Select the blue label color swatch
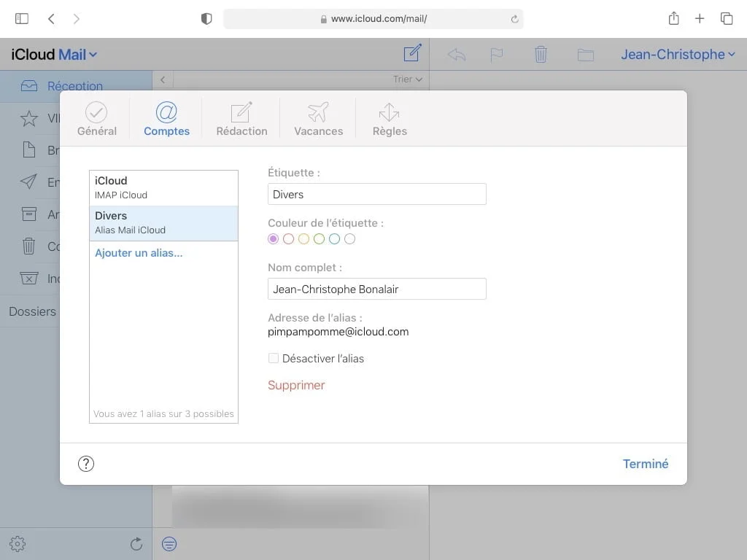 (x=334, y=238)
